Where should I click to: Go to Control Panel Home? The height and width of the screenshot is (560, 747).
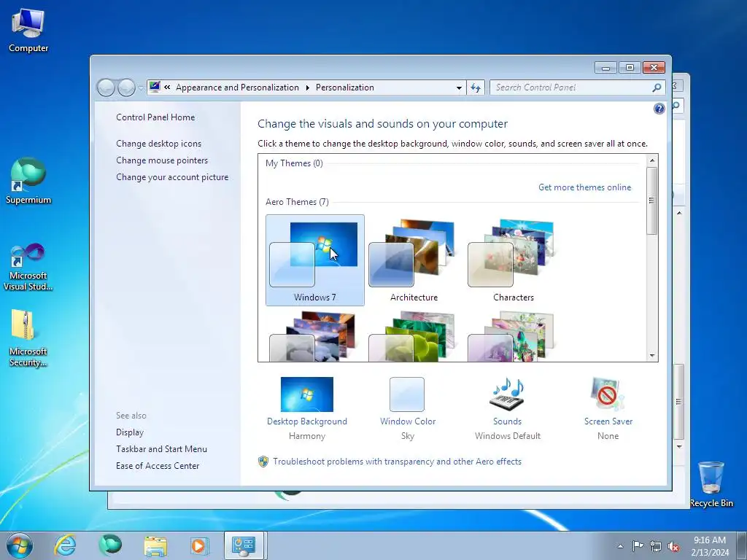coord(155,117)
